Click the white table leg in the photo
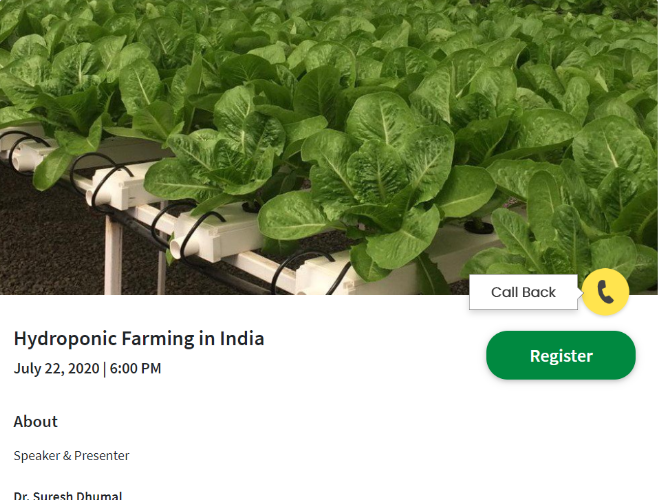The height and width of the screenshot is (500, 658). 113,254
